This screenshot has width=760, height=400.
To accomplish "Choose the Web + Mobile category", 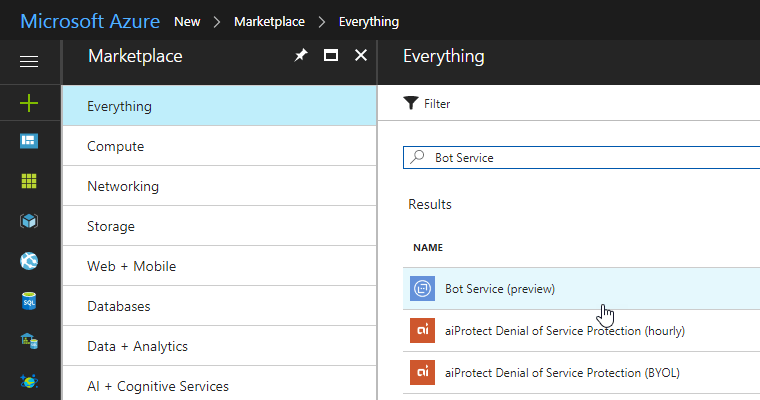I will pos(131,266).
